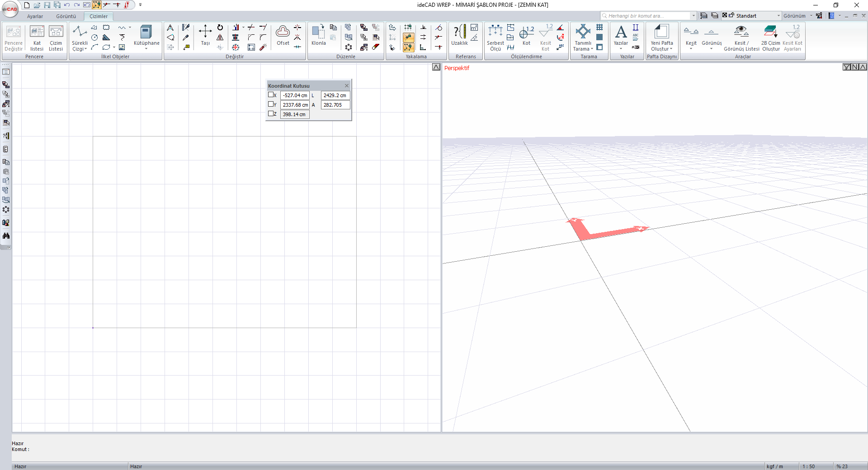Expand the Tanımlı Tarama dropdown
The image size is (868, 470).
(592, 49)
